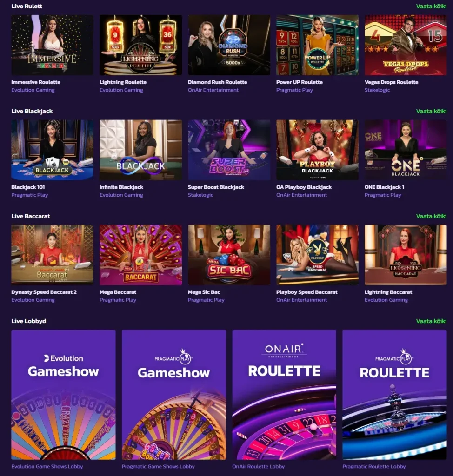453x476 pixels.
Task: Click the Stakelogic provider under Vegas Drops
Action: 377,90
